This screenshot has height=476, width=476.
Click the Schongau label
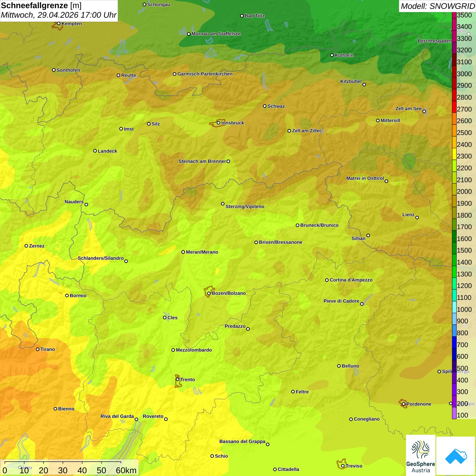[x=159, y=4]
